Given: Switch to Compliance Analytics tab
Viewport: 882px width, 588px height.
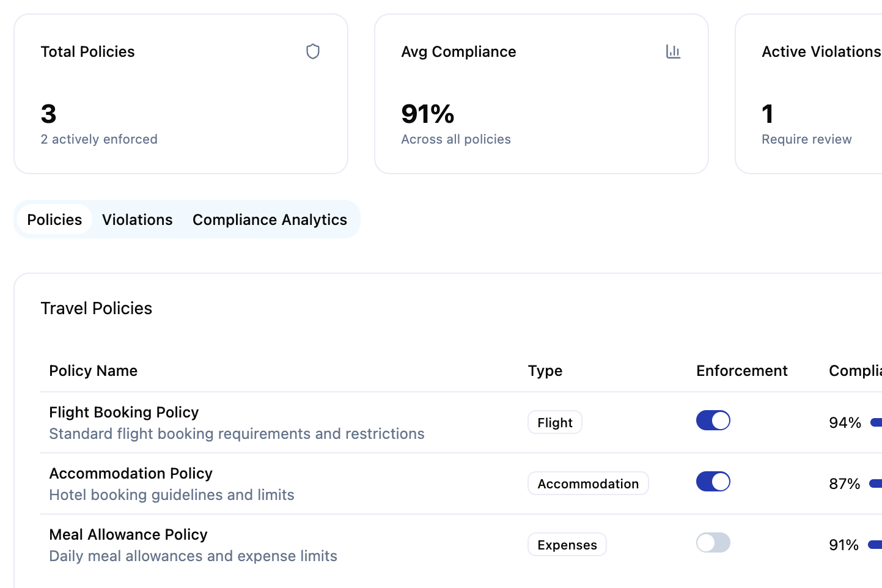Looking at the screenshot, I should [x=270, y=219].
